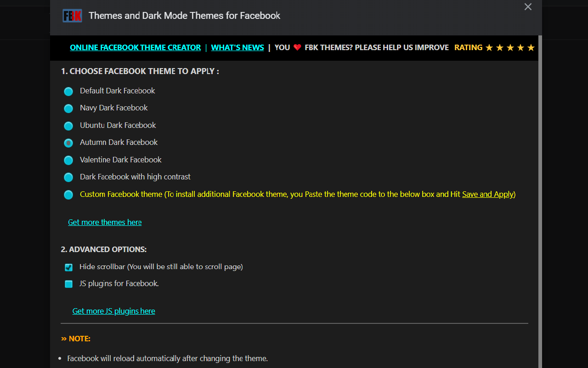Click the Save and Apply underlined text
This screenshot has width=588, height=368.
[x=488, y=194]
